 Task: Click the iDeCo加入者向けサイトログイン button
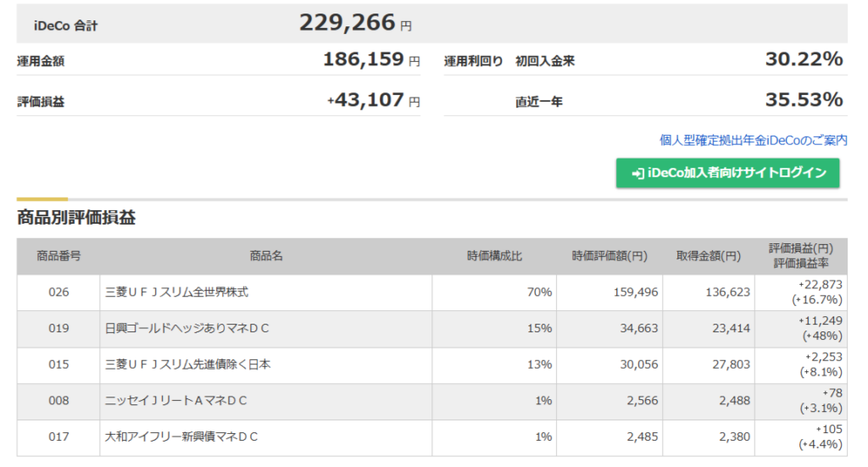(x=727, y=173)
